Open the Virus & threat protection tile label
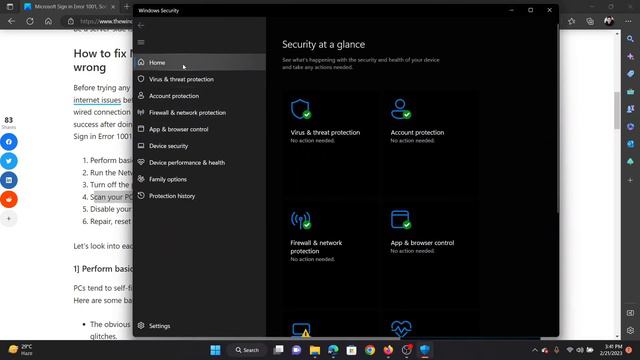640x360 pixels. point(325,132)
